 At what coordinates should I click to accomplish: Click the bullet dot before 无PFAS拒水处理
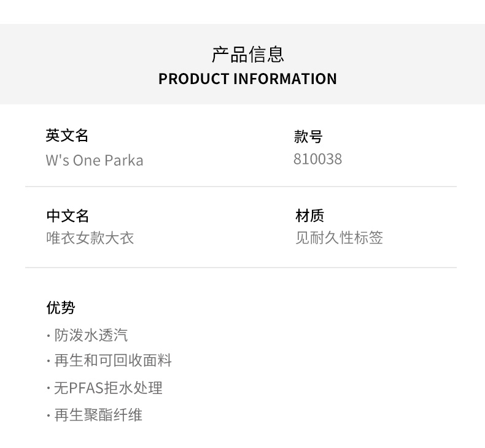click(49, 388)
